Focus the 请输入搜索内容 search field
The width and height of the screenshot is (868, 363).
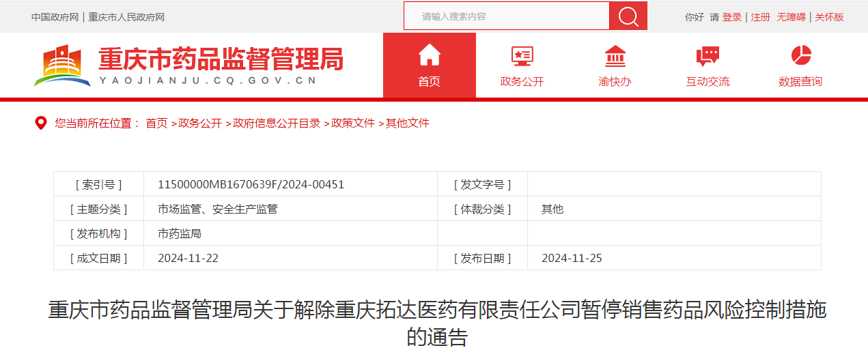[x=506, y=16]
